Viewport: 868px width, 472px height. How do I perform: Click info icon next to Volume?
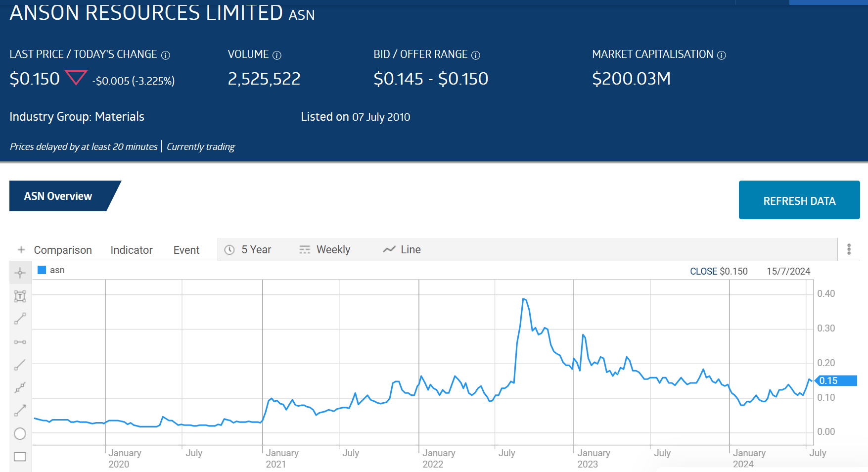pyautogui.click(x=277, y=55)
